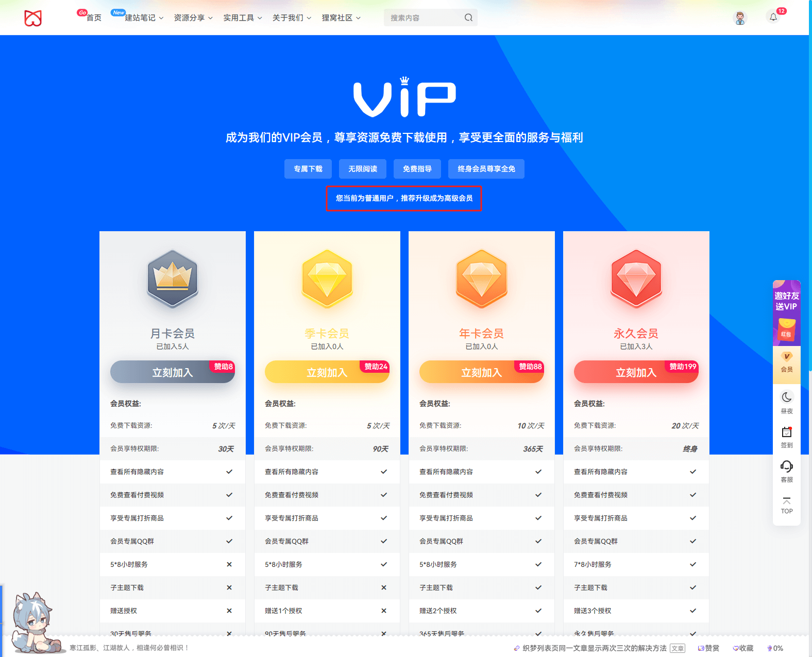The image size is (812, 657).
Task: Click the 签到 check-in calendar icon
Action: tap(787, 432)
